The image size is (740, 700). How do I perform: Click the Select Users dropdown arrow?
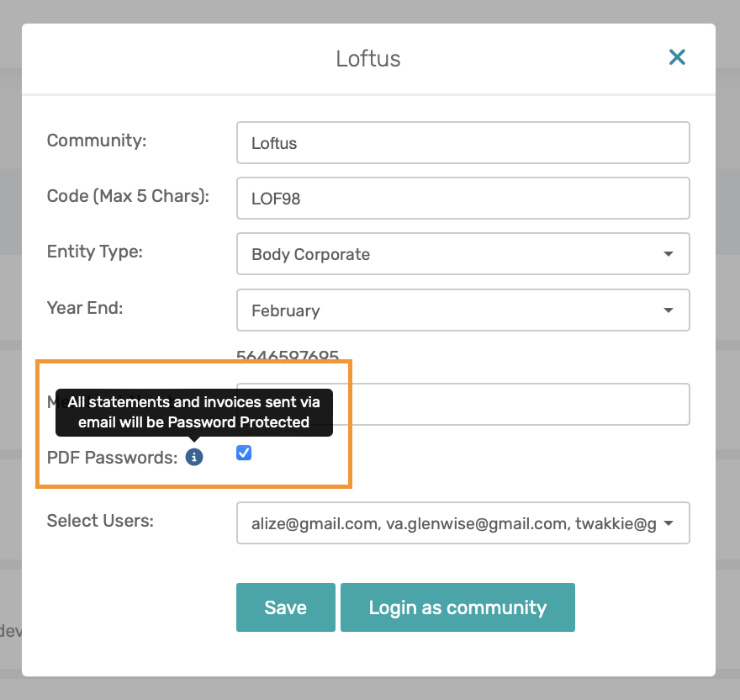click(x=669, y=522)
